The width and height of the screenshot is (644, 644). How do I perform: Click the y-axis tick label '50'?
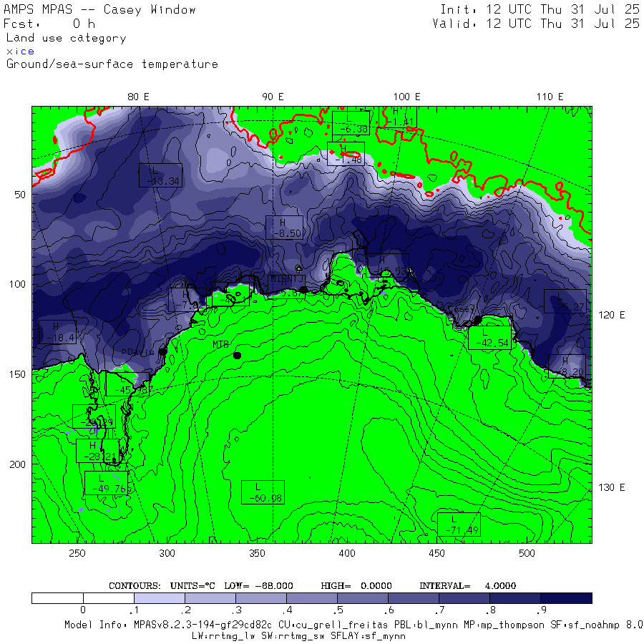(20, 195)
